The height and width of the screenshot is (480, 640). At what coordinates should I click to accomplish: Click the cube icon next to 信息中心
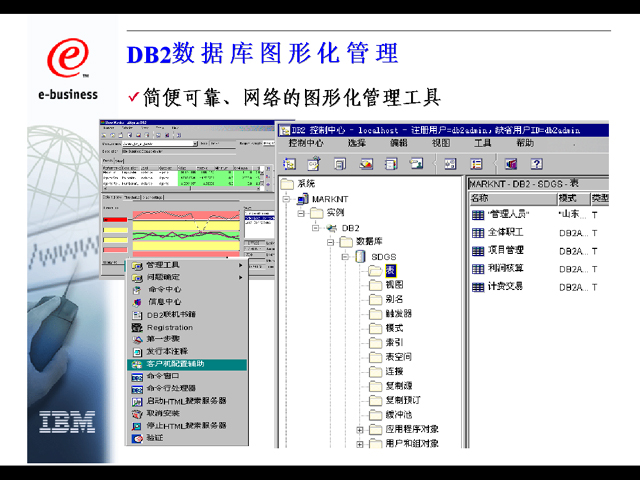[137, 302]
